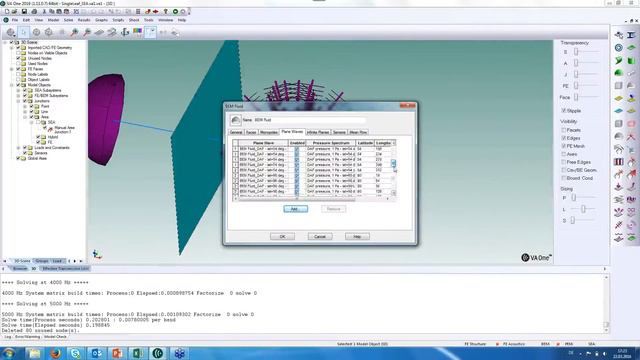
Task: Expand the FE/BEM Subsystems tree node
Action: (x=18, y=96)
